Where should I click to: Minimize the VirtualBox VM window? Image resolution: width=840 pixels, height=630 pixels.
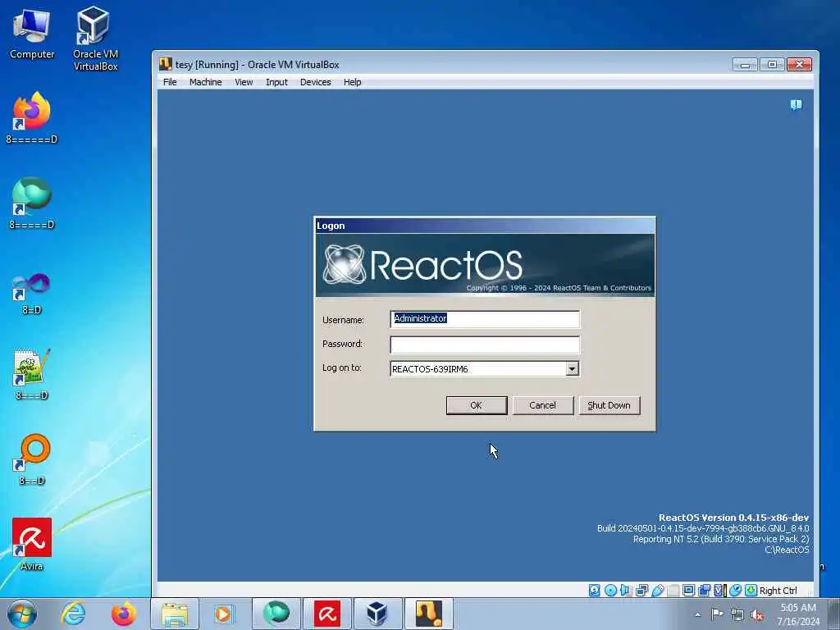745,65
